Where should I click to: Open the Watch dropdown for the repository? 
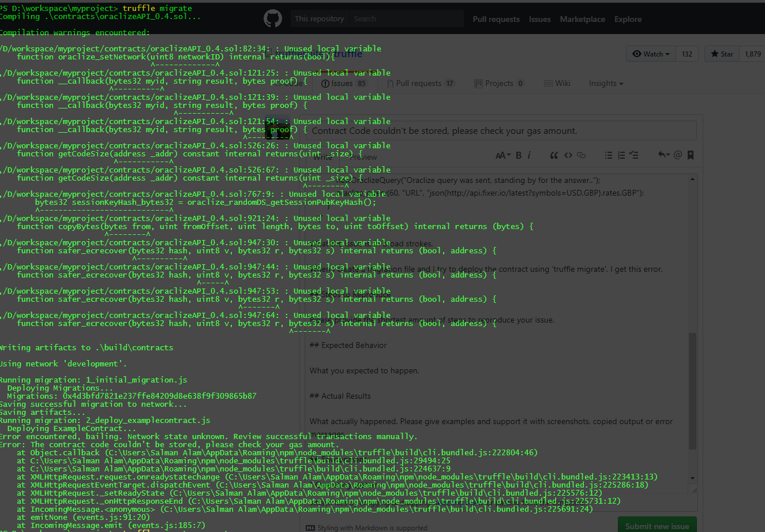coord(651,54)
